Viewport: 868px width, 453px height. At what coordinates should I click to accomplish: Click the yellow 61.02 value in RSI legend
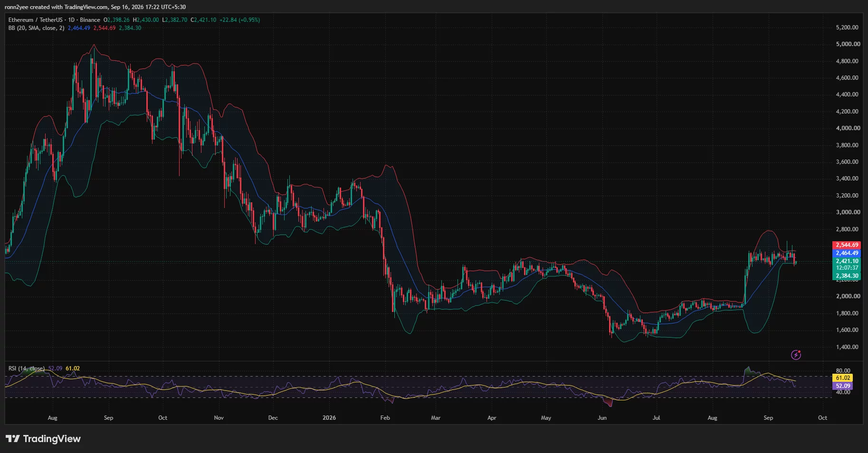click(x=73, y=368)
